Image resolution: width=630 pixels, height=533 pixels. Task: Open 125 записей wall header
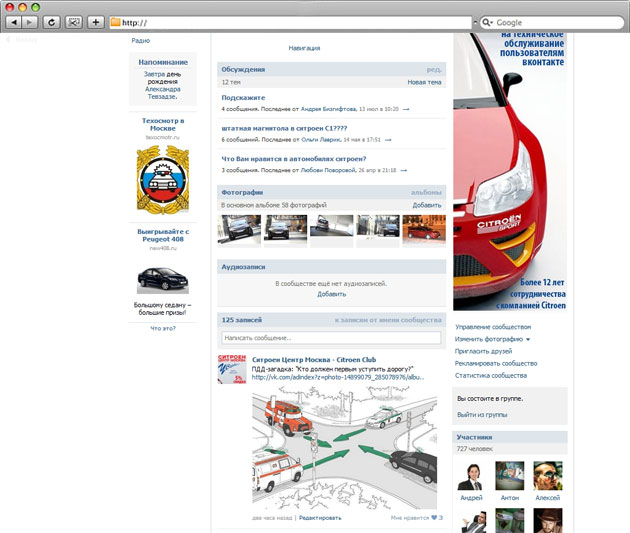coord(241,320)
